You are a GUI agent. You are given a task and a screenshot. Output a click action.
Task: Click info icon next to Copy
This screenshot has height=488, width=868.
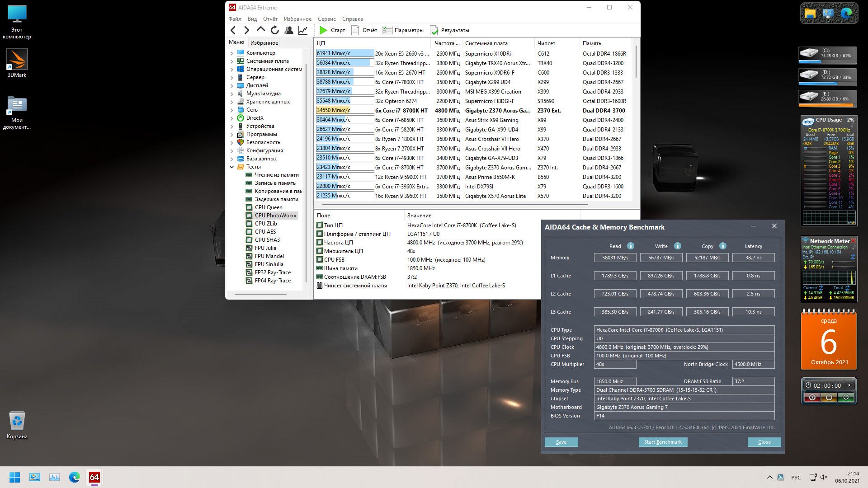723,246
